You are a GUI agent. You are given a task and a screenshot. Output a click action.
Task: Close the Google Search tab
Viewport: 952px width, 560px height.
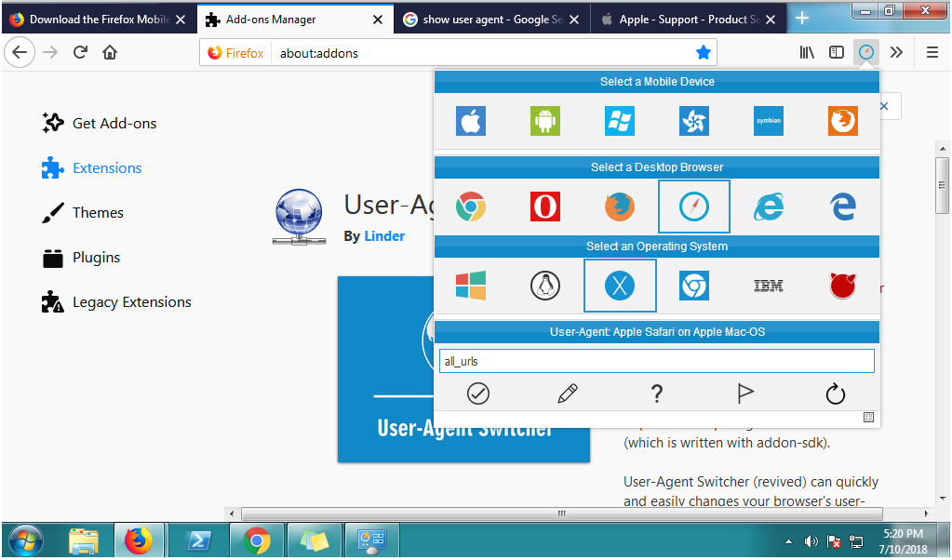click(x=574, y=20)
